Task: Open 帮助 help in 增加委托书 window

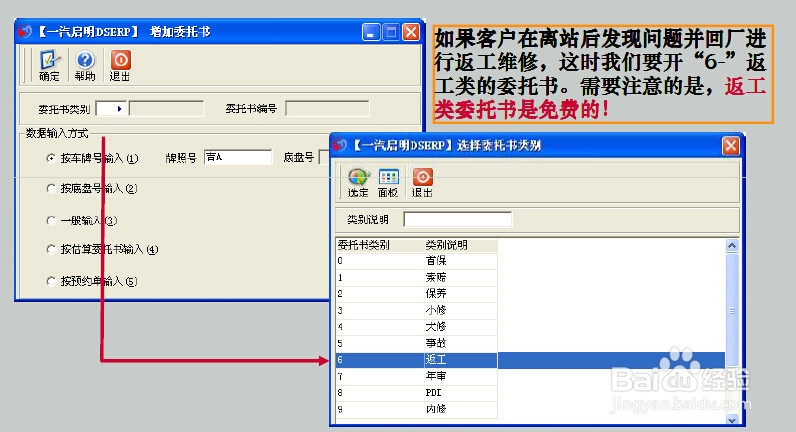Action: (x=85, y=65)
